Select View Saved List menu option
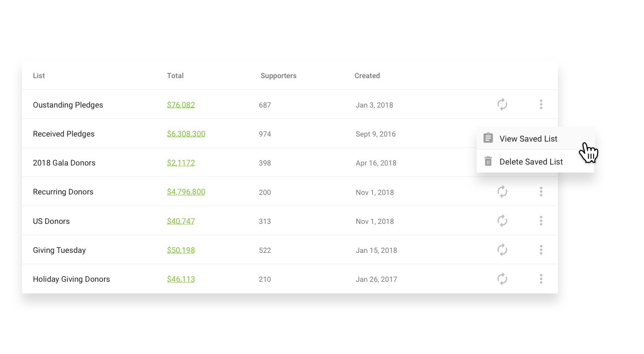 [528, 138]
